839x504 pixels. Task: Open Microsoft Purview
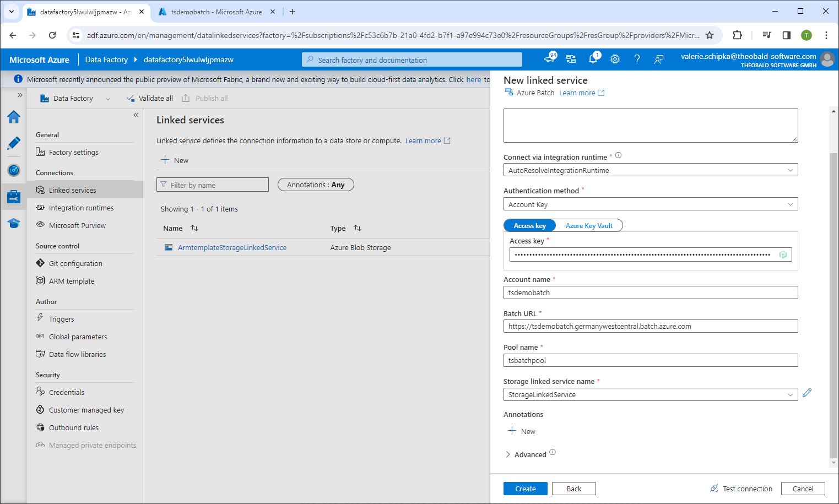coord(77,225)
